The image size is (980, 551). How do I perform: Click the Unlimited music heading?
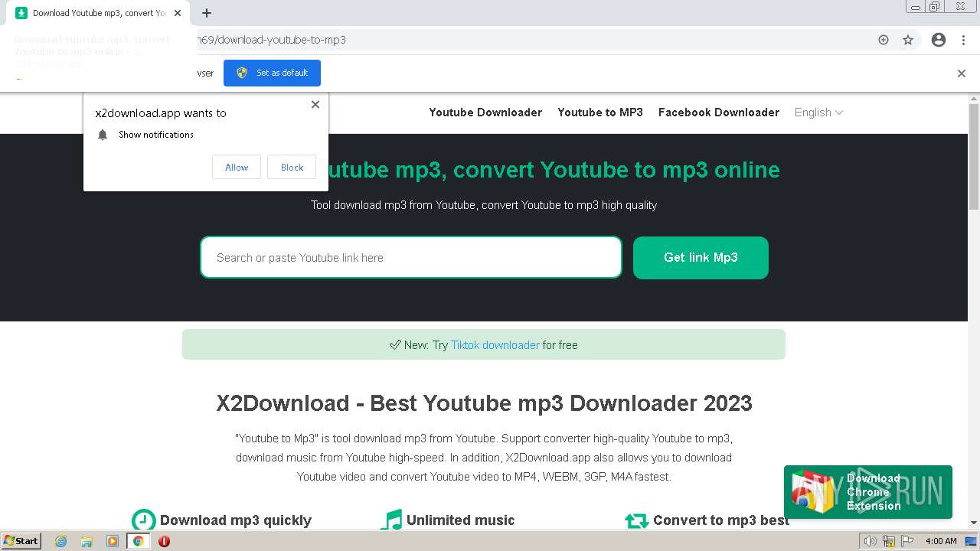point(460,520)
